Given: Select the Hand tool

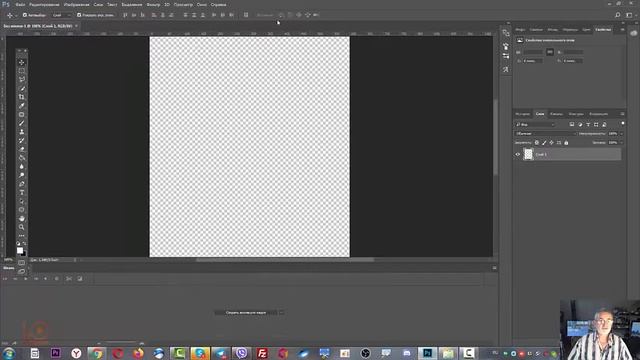Looking at the screenshot, I should tap(22, 218).
